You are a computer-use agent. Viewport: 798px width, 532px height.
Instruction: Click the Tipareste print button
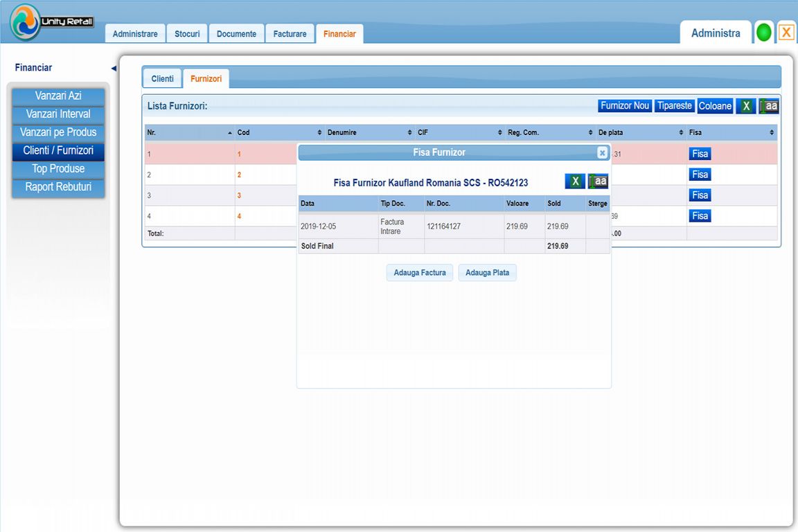coord(674,105)
